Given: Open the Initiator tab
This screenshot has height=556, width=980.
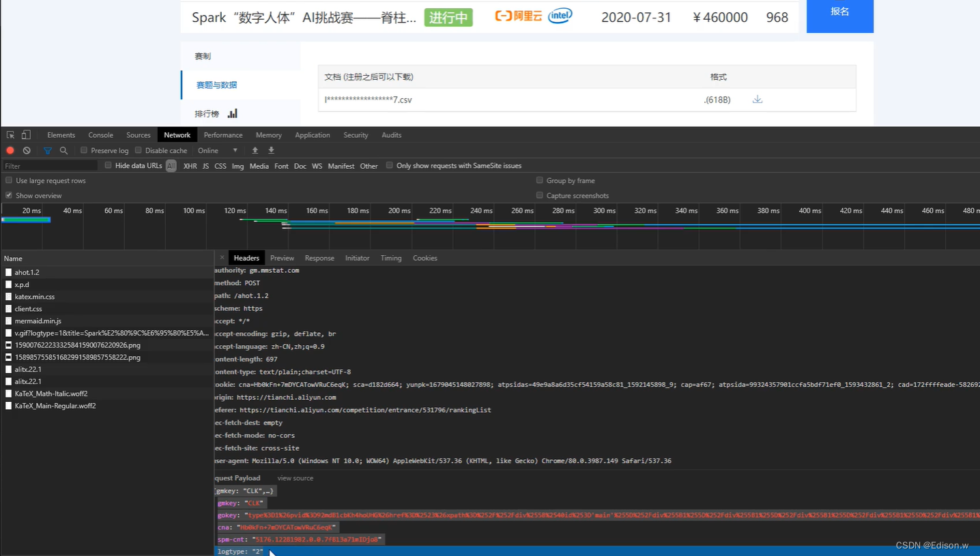Looking at the screenshot, I should (x=357, y=258).
